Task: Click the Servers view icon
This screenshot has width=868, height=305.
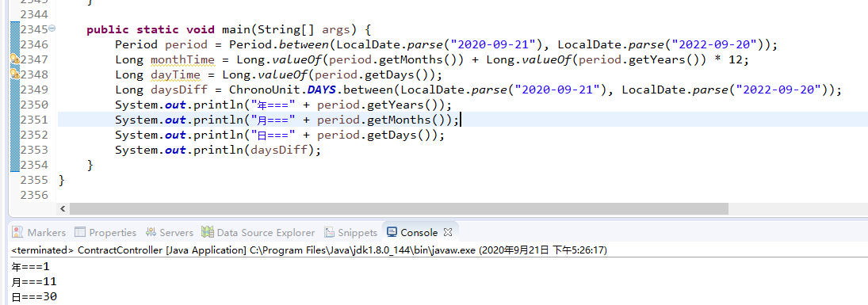Action: click(151, 232)
